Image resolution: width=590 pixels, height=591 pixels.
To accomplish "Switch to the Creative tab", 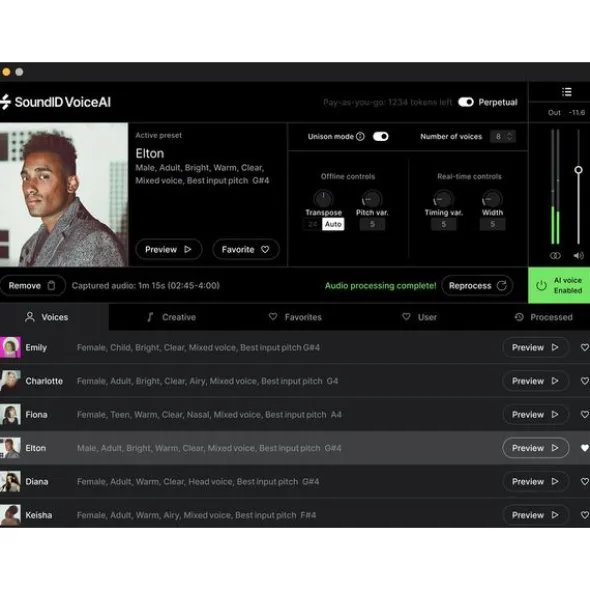I will (x=171, y=317).
